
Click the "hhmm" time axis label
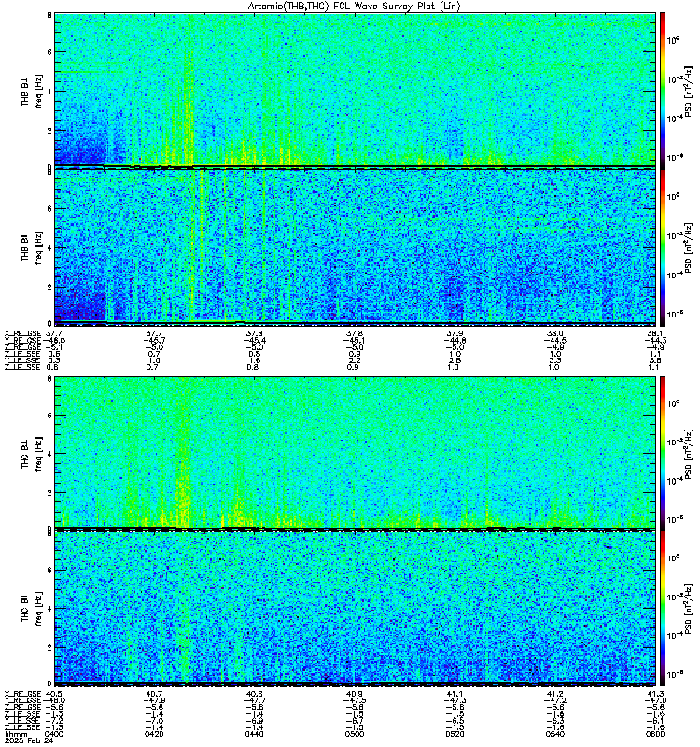16,734
